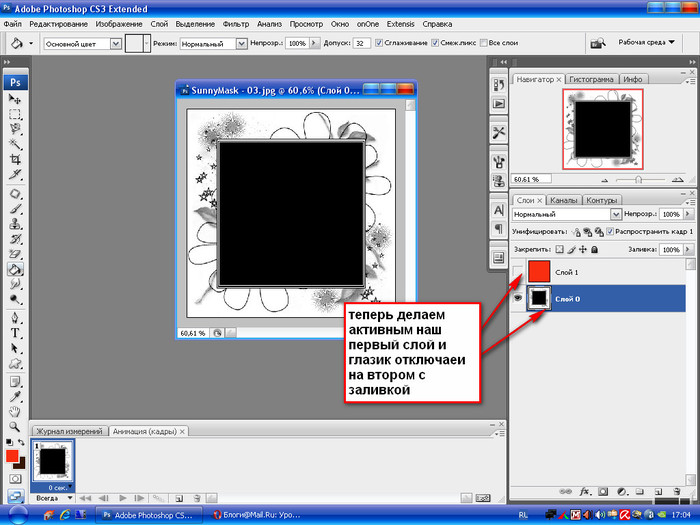Toggle lock all padlock icon
This screenshot has width=700, height=525.
594,250
